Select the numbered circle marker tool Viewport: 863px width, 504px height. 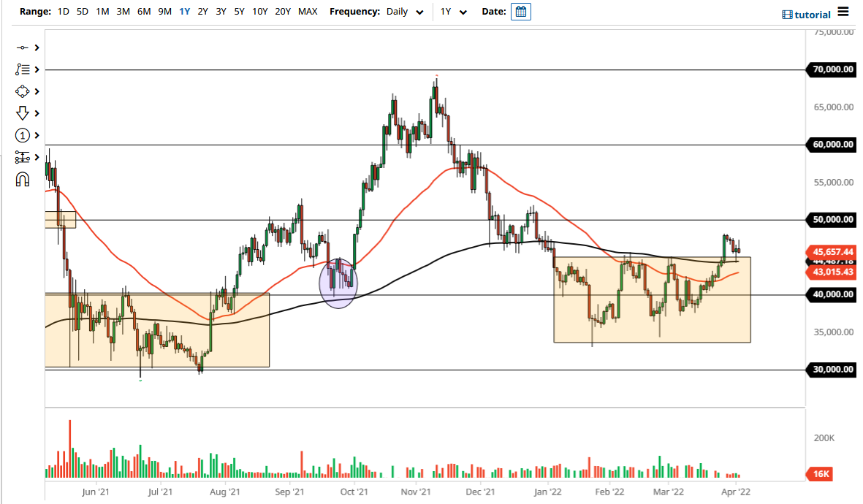point(23,135)
